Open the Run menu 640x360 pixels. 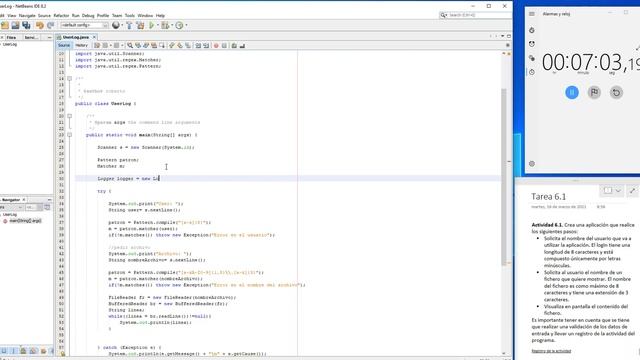[x=76, y=16]
